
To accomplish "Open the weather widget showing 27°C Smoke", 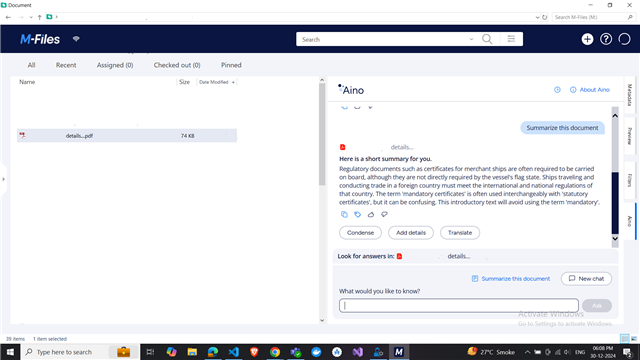I will [491, 352].
